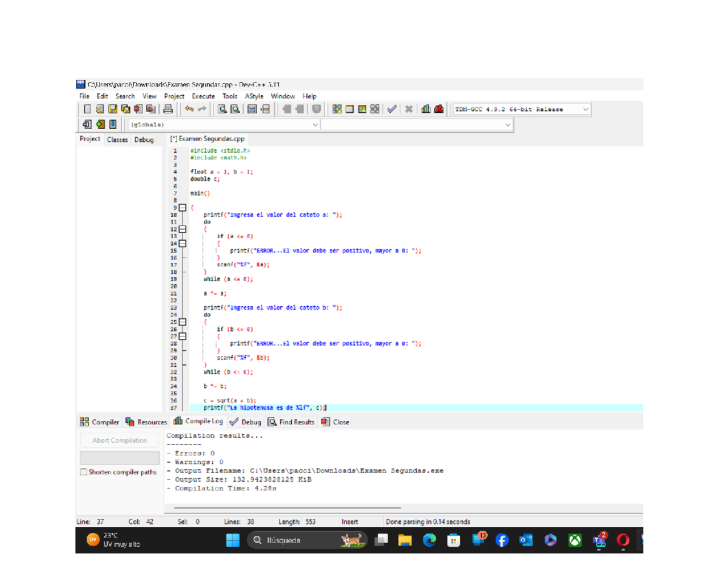This screenshot has width=728, height=562.
Task: Click the Compile icon with four colored squares
Action: click(337, 109)
